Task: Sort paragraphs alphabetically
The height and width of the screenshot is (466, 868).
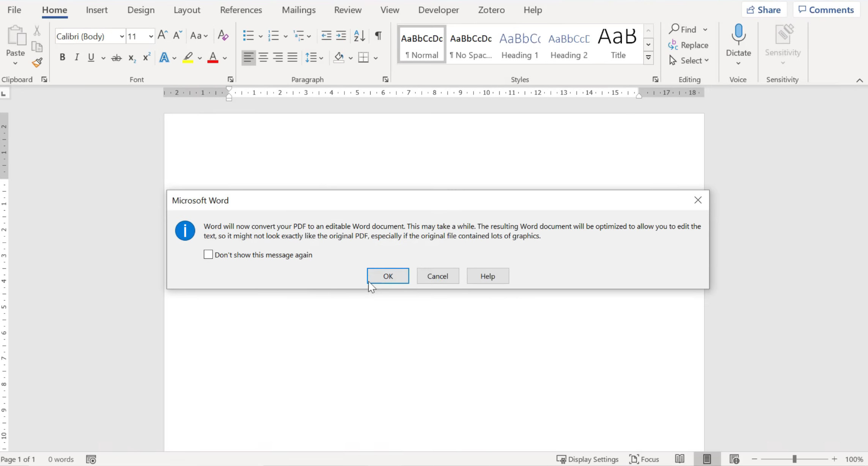Action: (359, 36)
